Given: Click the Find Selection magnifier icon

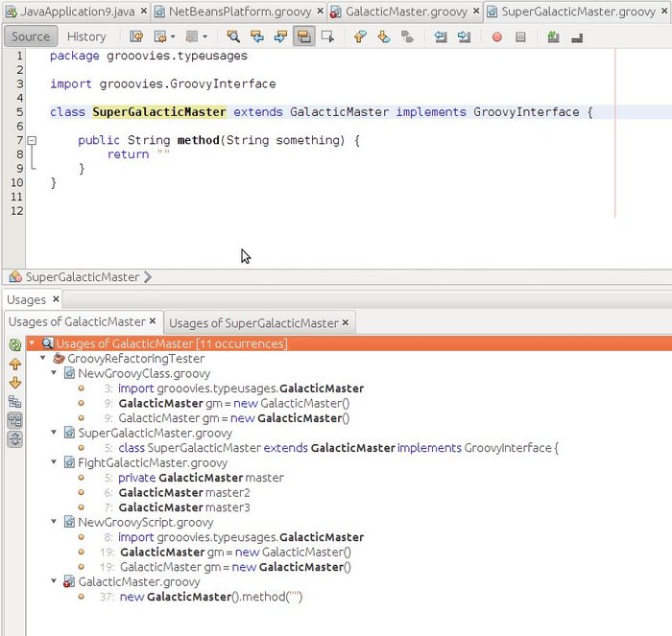Looking at the screenshot, I should [233, 37].
